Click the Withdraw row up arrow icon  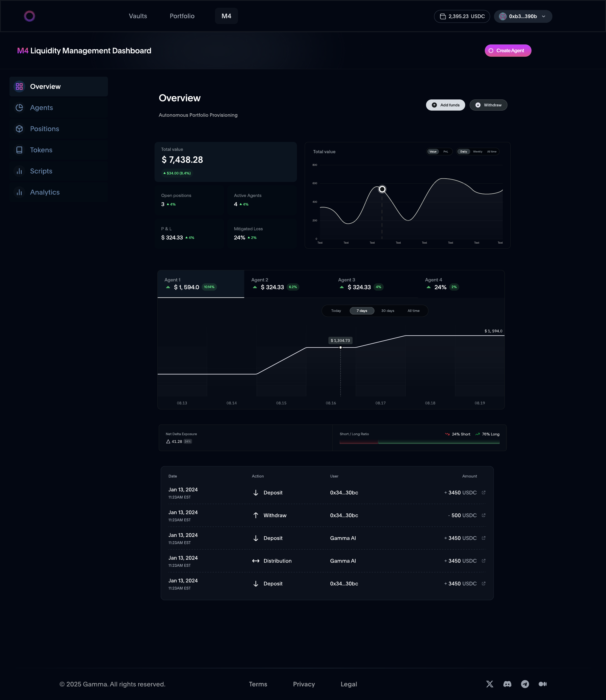tap(256, 515)
